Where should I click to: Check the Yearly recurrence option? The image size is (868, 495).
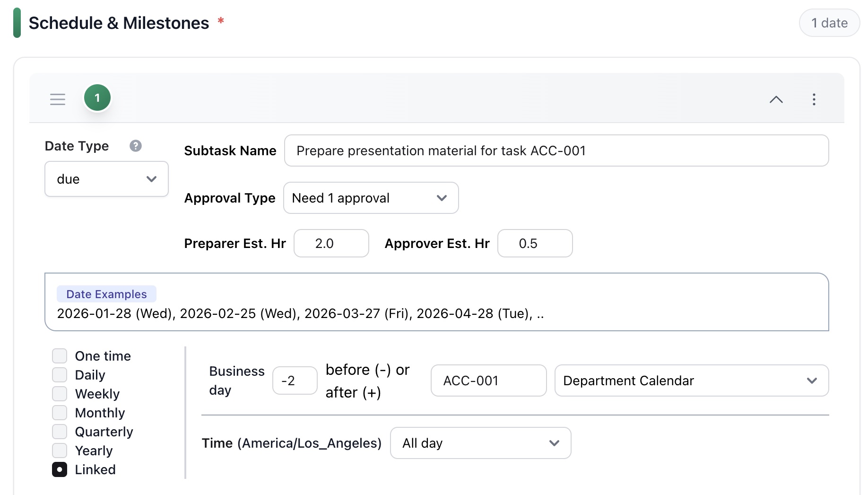click(60, 450)
